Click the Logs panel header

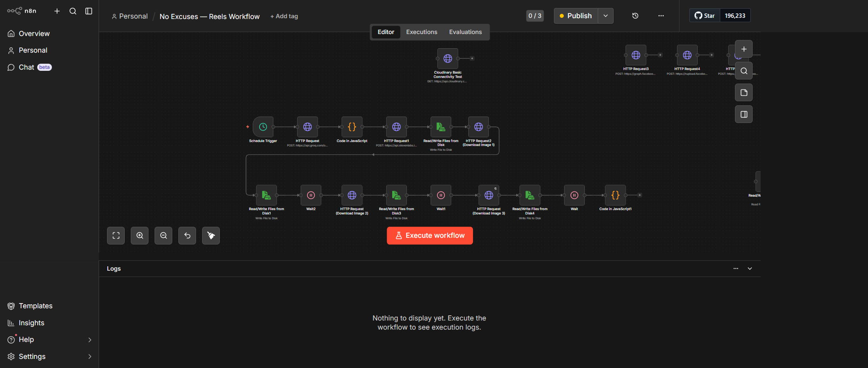click(x=429, y=269)
